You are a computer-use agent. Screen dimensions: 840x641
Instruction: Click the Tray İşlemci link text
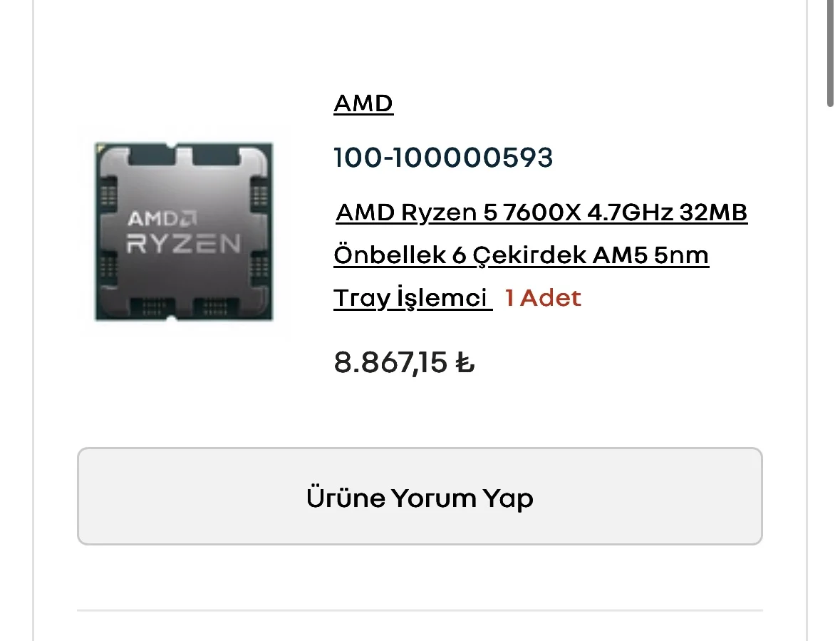point(411,298)
